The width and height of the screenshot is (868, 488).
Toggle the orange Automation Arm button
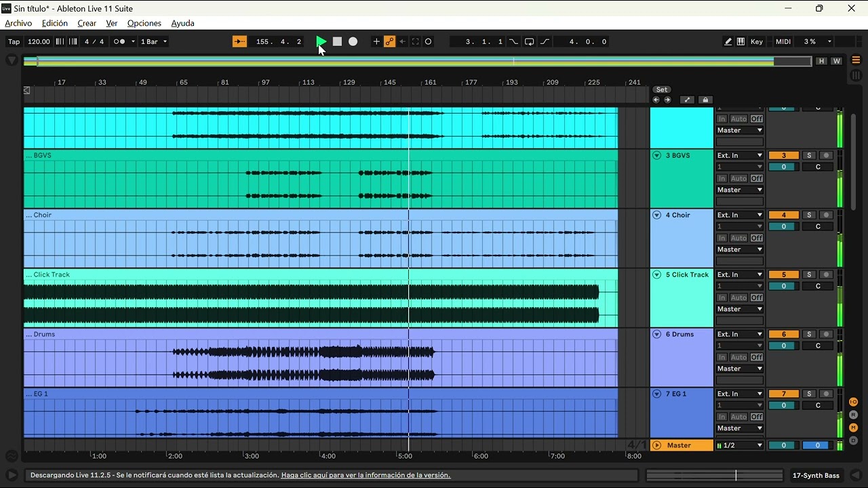[389, 41]
